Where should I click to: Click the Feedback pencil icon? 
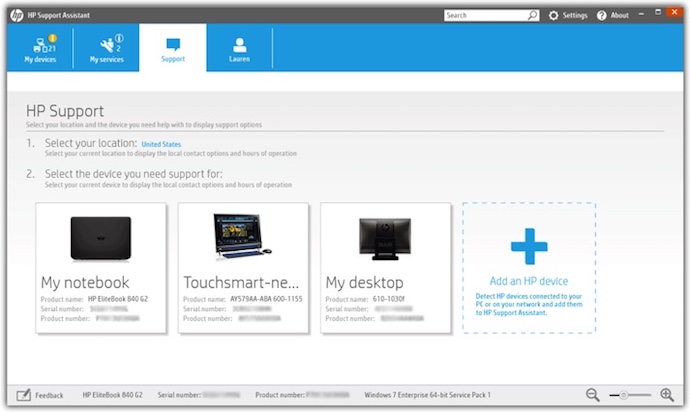tap(24, 395)
